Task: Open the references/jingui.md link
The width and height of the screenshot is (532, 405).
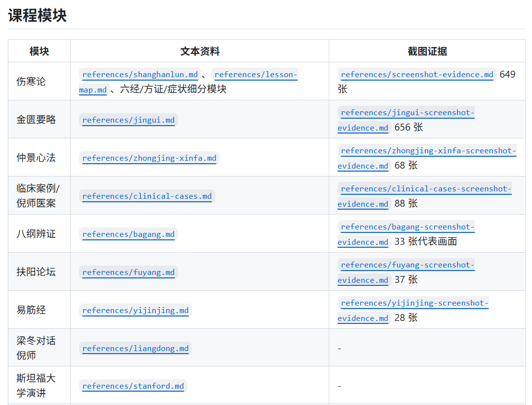Action: [x=128, y=120]
